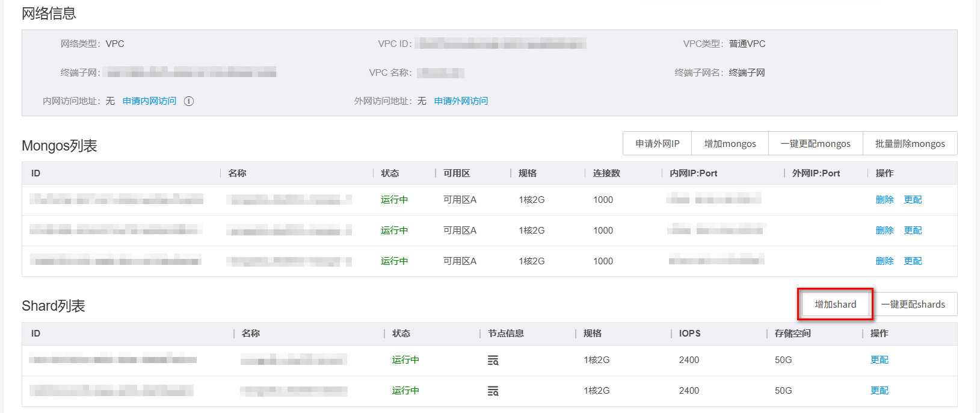Delete the third mongos row
The width and height of the screenshot is (980, 413).
(x=884, y=261)
